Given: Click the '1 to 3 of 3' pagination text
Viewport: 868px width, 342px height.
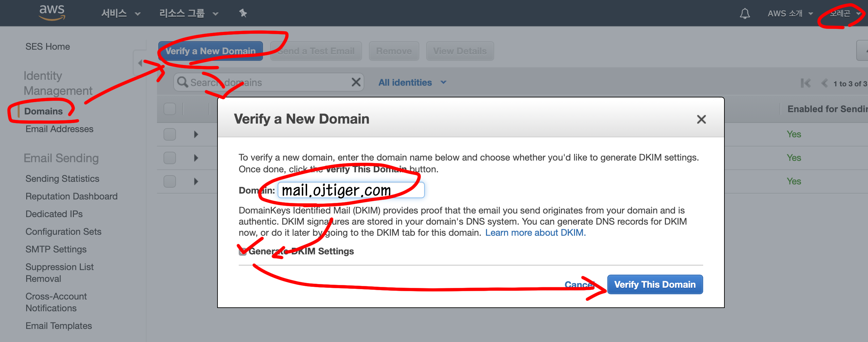Looking at the screenshot, I should click(850, 84).
